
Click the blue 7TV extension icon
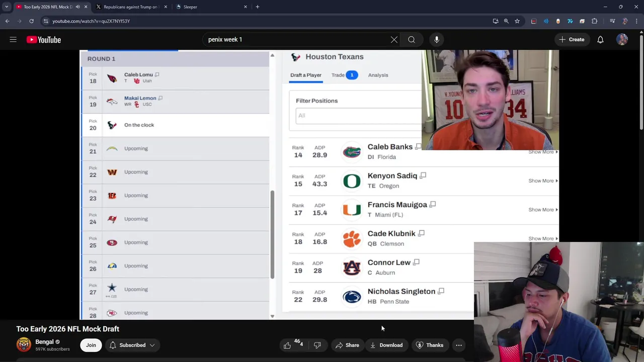coord(570,21)
